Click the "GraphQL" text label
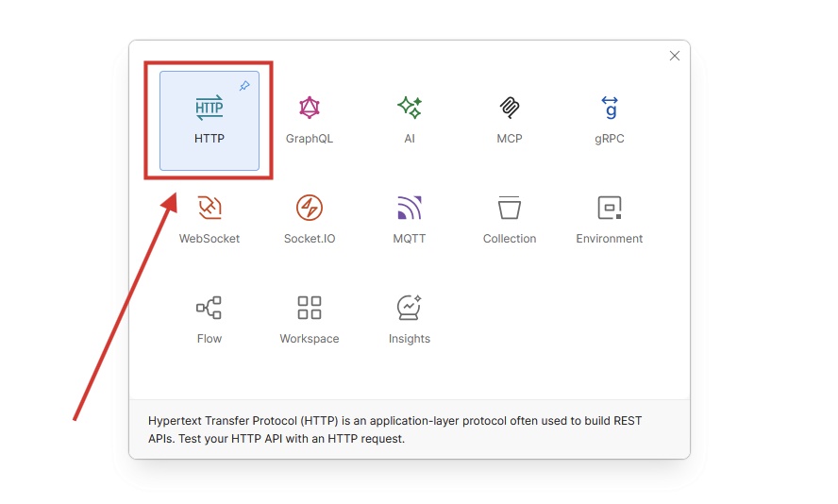 click(x=310, y=139)
